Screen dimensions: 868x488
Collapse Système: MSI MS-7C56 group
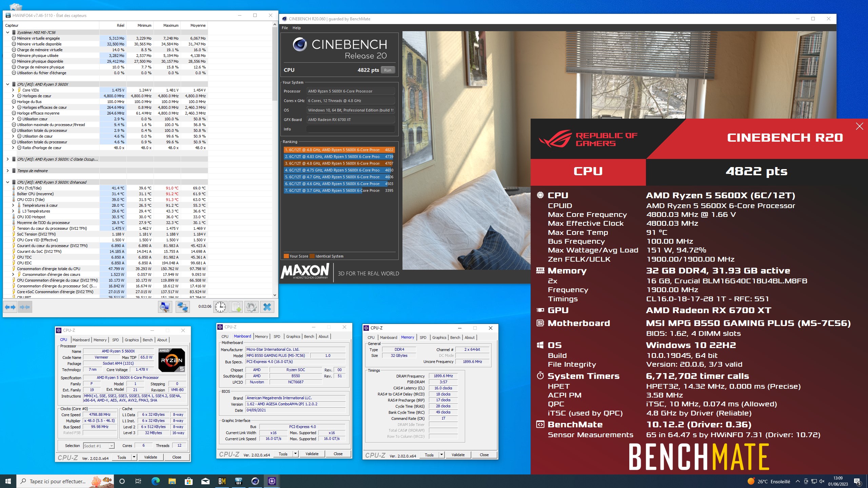tap(7, 33)
